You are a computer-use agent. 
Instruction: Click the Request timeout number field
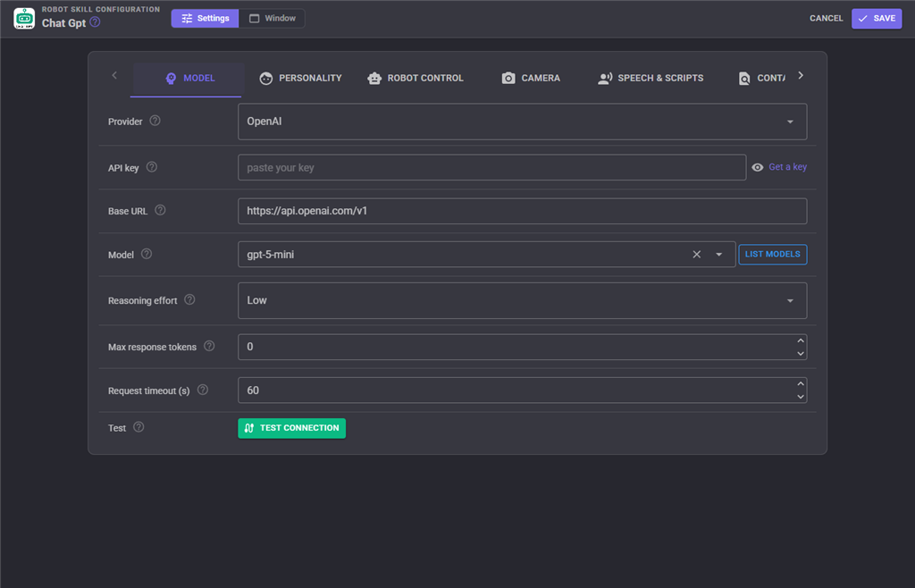[x=522, y=391]
